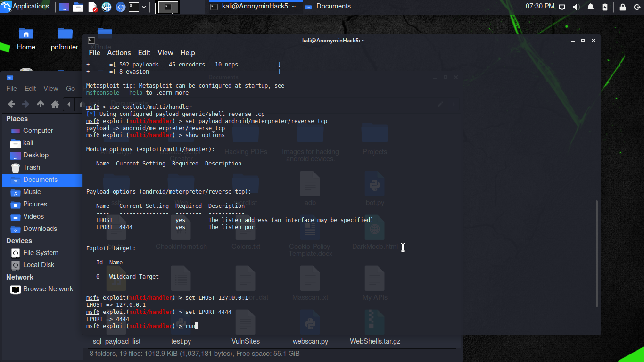
Task: Open the file manager View menu
Action: [x=51, y=89]
